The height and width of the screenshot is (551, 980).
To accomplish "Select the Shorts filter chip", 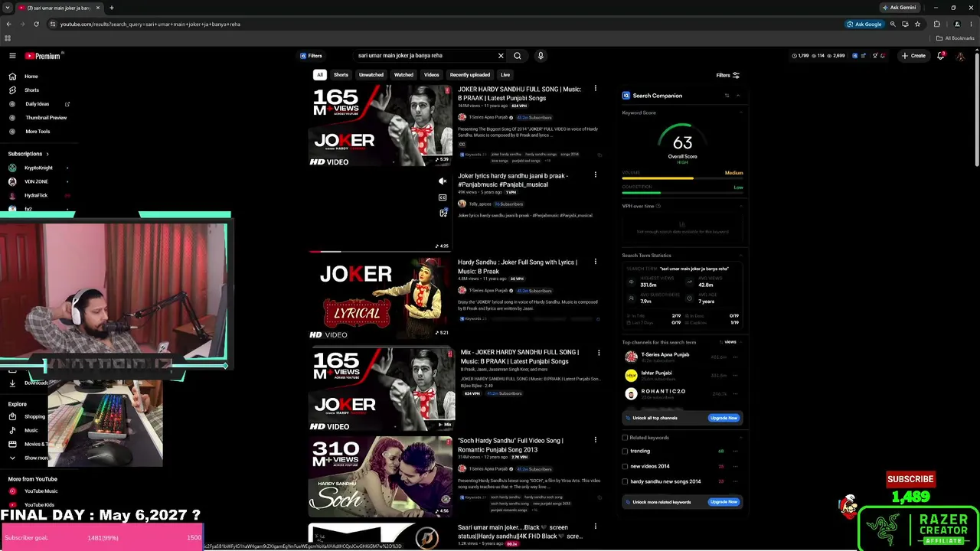I will [x=341, y=75].
